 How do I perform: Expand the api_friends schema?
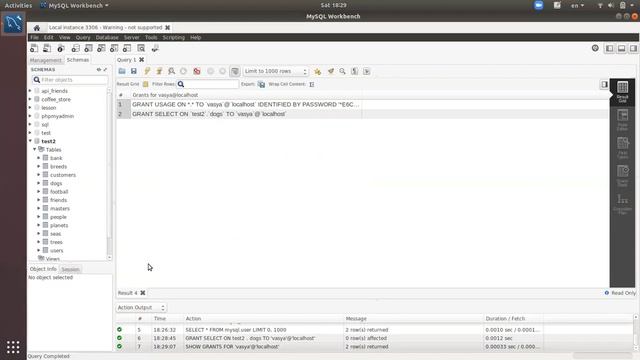(30, 91)
